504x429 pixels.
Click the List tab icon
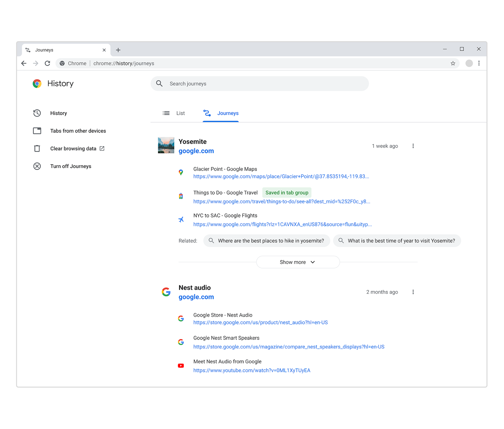pos(166,113)
